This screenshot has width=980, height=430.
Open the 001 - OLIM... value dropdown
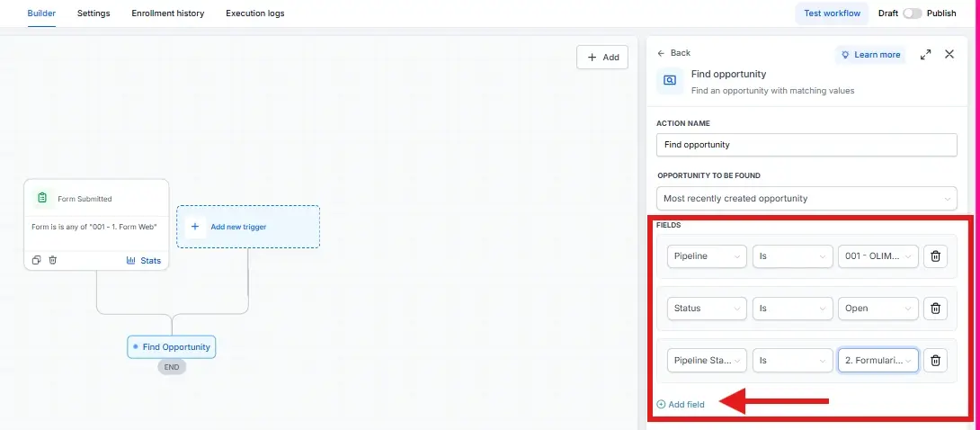[878, 256]
